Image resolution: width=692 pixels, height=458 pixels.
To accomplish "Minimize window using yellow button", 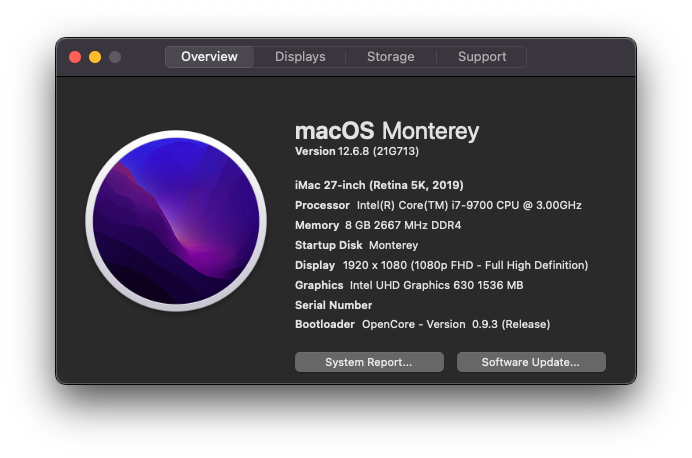I will pyautogui.click(x=95, y=57).
